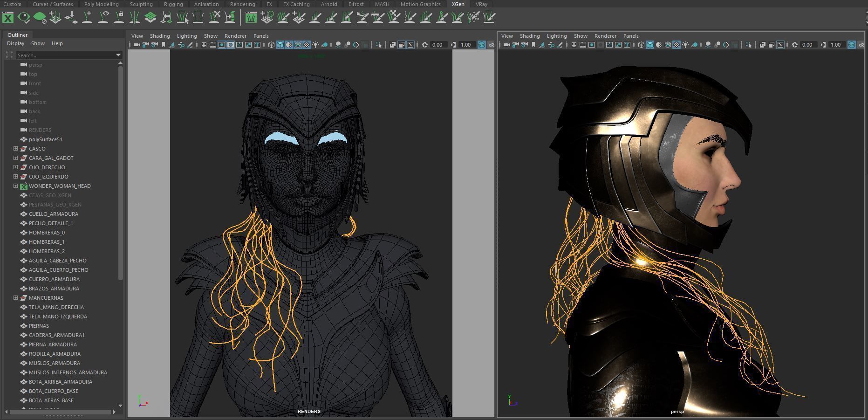Click the isolate select icon in RENDERS viewport
The image size is (868, 420).
[378, 45]
